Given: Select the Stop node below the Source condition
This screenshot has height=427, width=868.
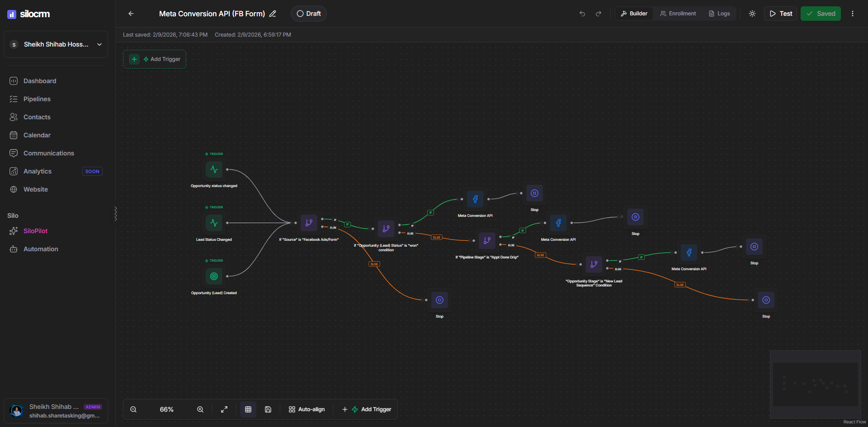Looking at the screenshot, I should pos(439,300).
